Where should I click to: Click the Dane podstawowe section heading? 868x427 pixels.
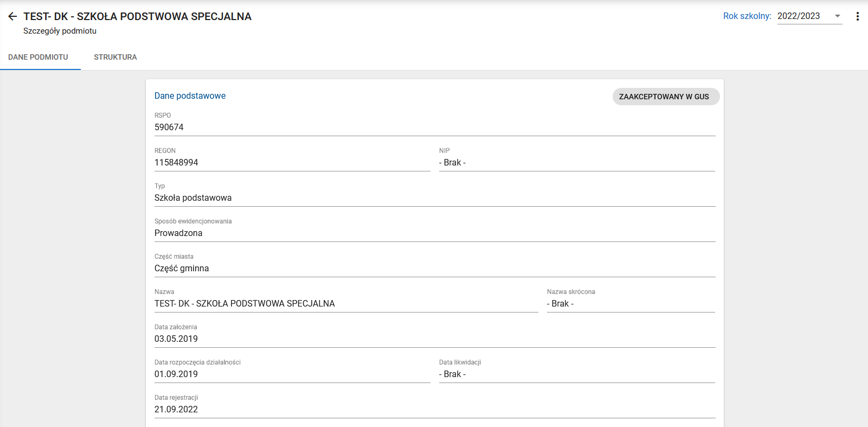pos(190,95)
